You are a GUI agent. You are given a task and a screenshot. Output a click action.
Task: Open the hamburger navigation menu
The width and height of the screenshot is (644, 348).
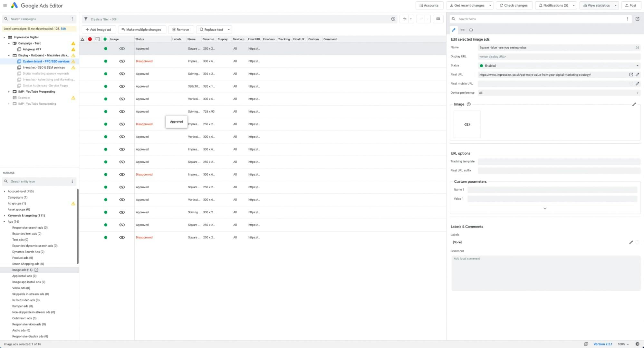5,5
